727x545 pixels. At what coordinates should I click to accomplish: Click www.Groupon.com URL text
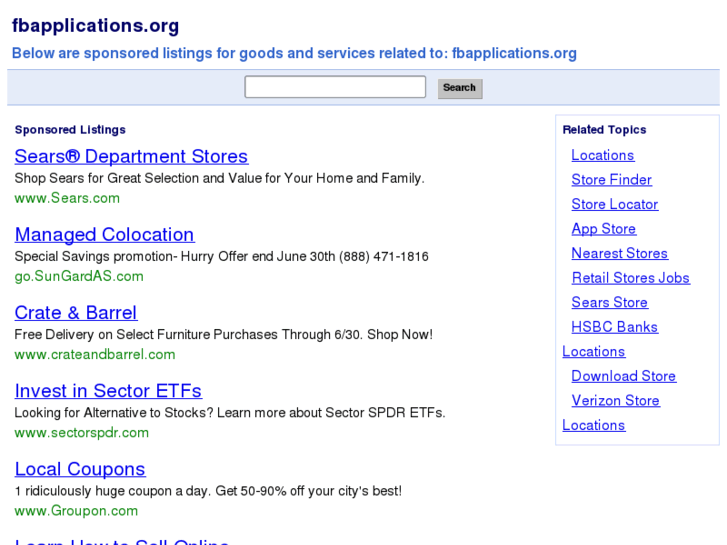pyautogui.click(x=76, y=511)
